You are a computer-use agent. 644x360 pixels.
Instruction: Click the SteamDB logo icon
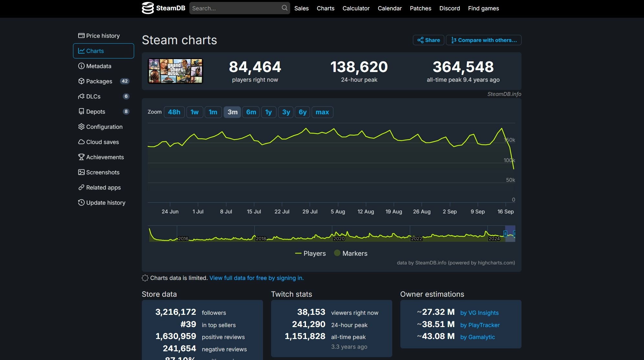pos(148,8)
